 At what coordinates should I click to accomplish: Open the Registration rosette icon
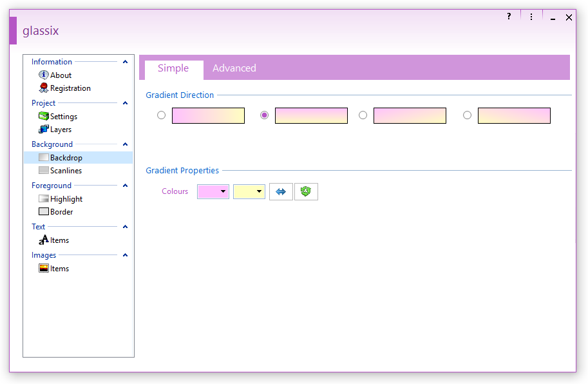click(44, 88)
